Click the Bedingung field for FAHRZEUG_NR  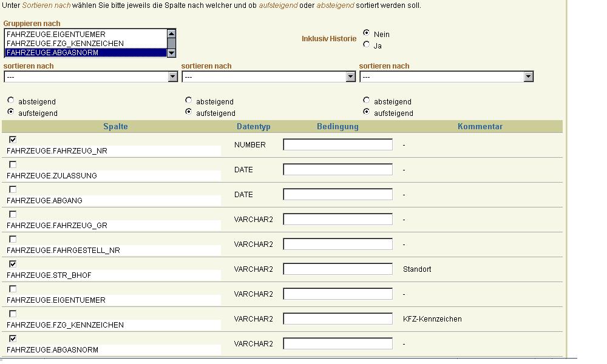click(337, 144)
